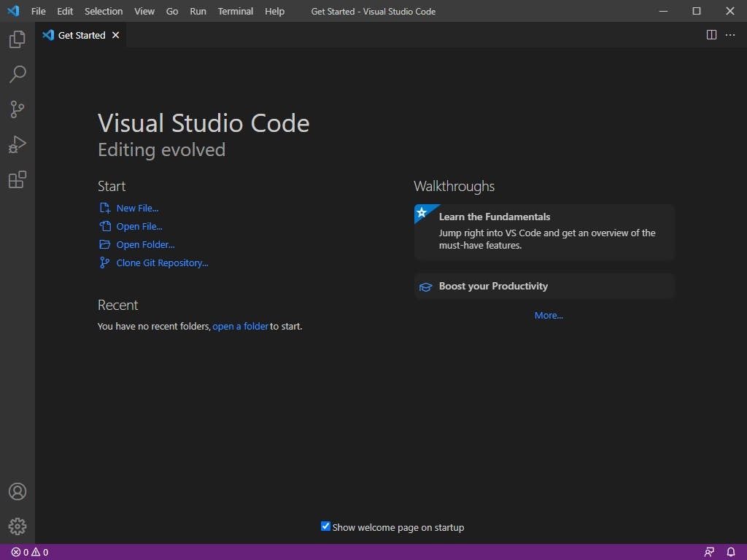Screen dimensions: 747x560
Task: Open the Source Control view
Action: [x=17, y=109]
